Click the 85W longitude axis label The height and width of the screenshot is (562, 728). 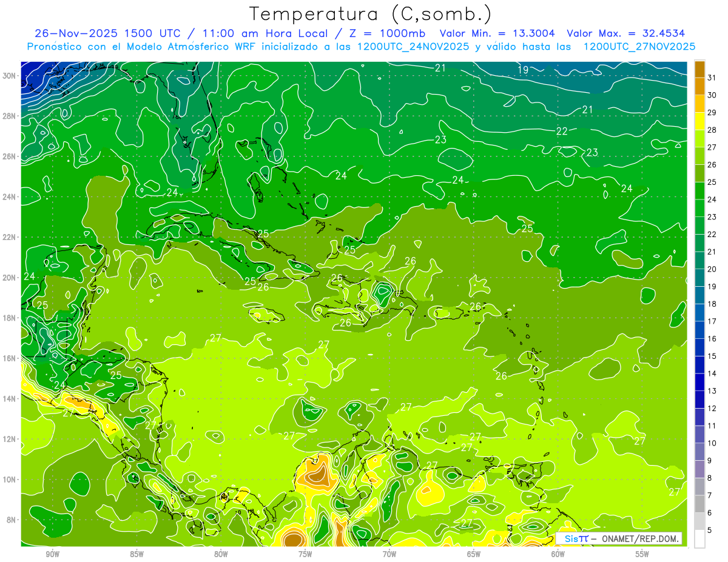coord(137,555)
